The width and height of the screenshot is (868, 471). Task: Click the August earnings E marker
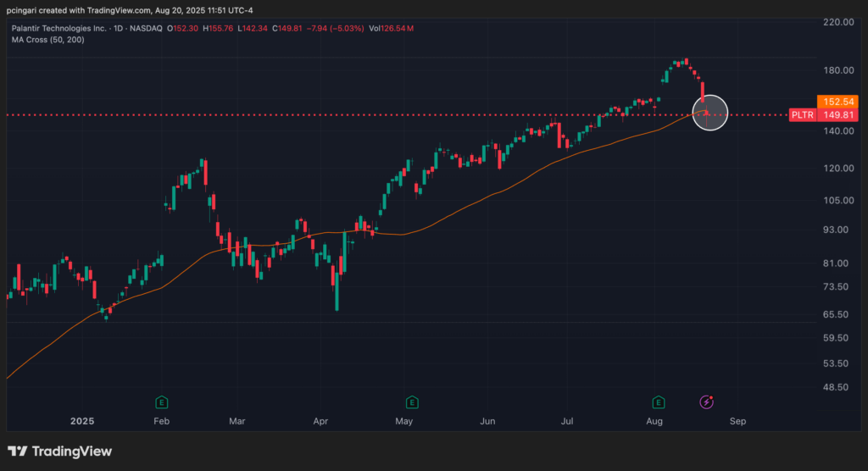pyautogui.click(x=658, y=402)
